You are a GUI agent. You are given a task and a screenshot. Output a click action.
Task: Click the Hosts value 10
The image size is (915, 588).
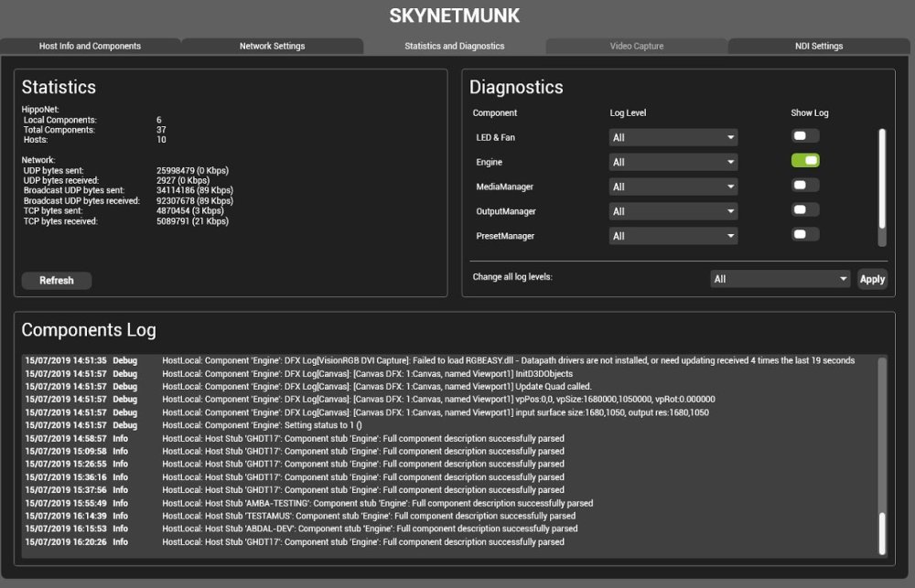pos(161,139)
